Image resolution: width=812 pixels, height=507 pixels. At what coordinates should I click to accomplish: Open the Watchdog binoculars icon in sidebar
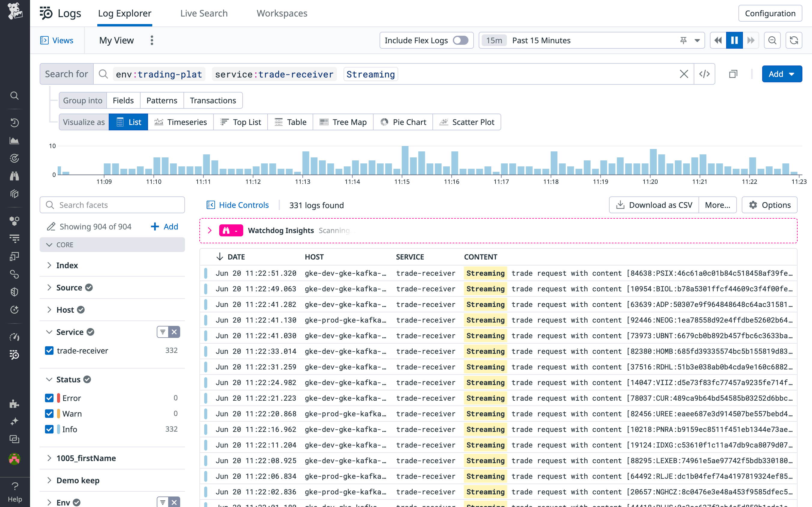click(x=14, y=176)
